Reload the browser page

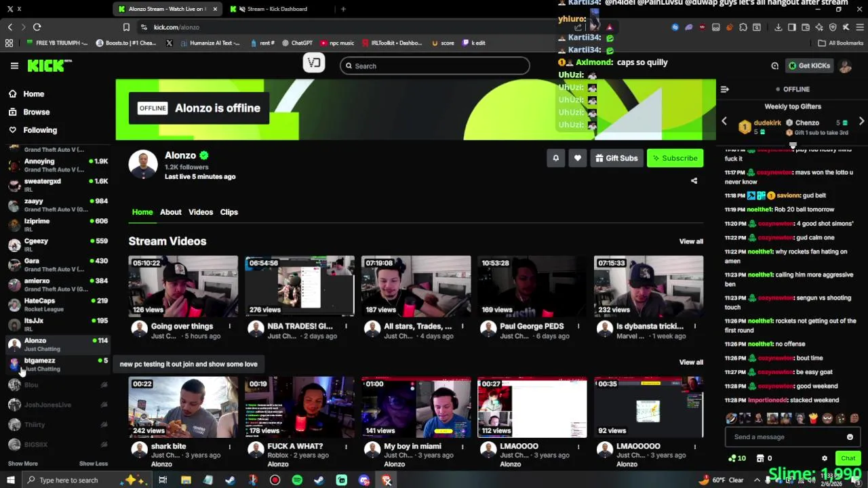pos(37,27)
